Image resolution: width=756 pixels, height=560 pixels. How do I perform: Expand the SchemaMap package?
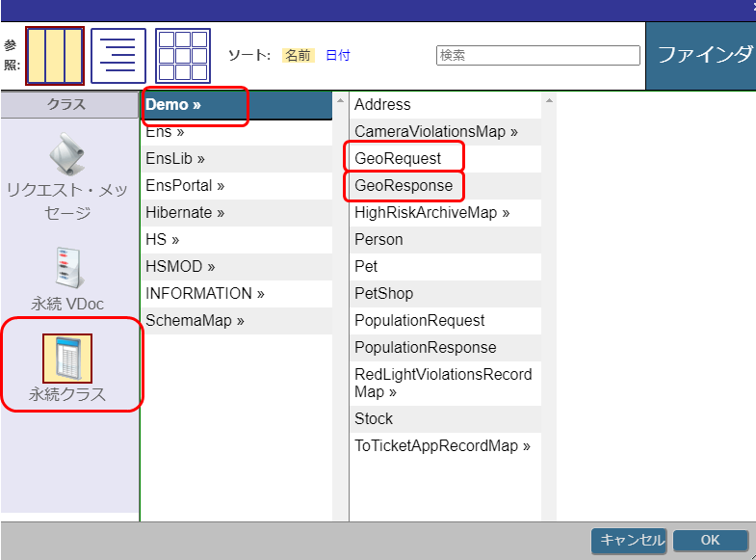point(195,320)
